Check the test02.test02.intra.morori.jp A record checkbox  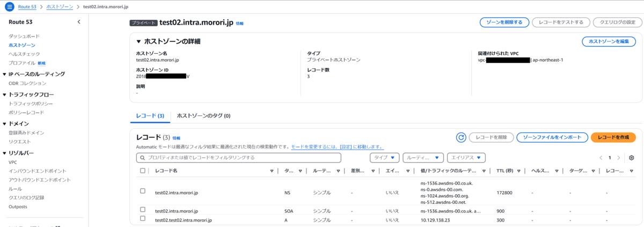point(142,219)
